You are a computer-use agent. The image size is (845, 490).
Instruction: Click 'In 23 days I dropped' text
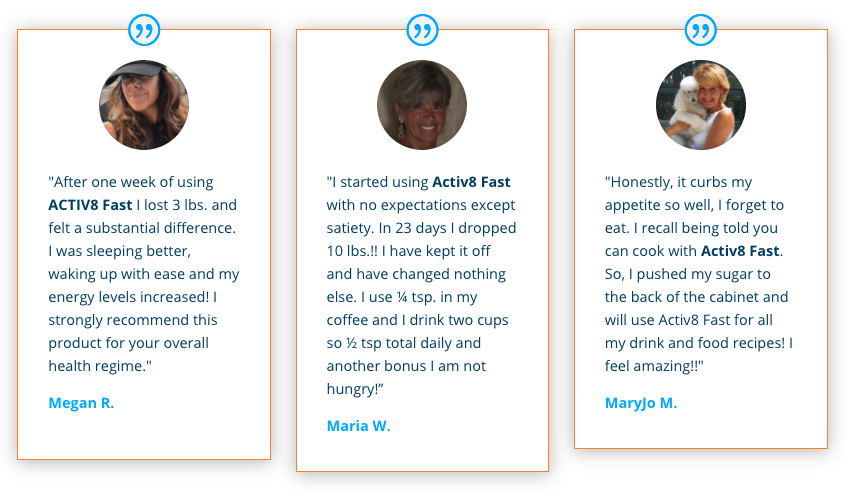447,229
